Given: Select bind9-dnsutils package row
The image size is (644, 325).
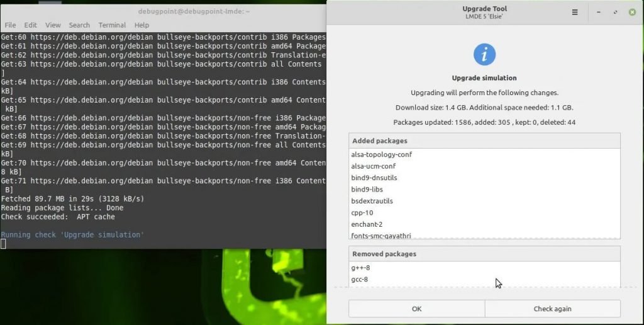Looking at the screenshot, I should 485,178.
